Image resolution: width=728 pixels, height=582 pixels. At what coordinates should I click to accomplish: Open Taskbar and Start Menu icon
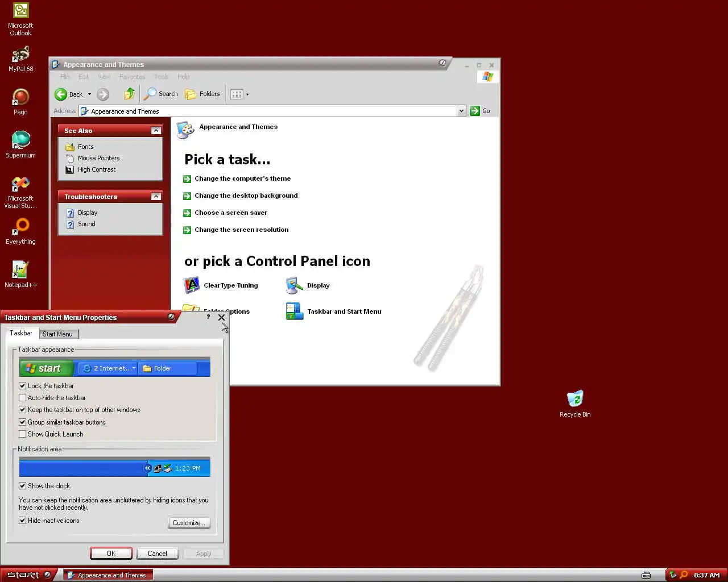[334, 311]
